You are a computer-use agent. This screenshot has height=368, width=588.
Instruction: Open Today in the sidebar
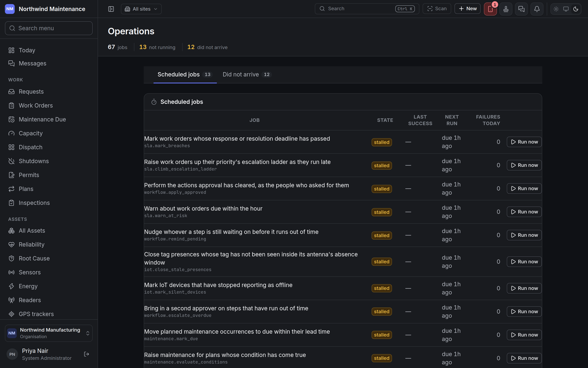pyautogui.click(x=49, y=50)
